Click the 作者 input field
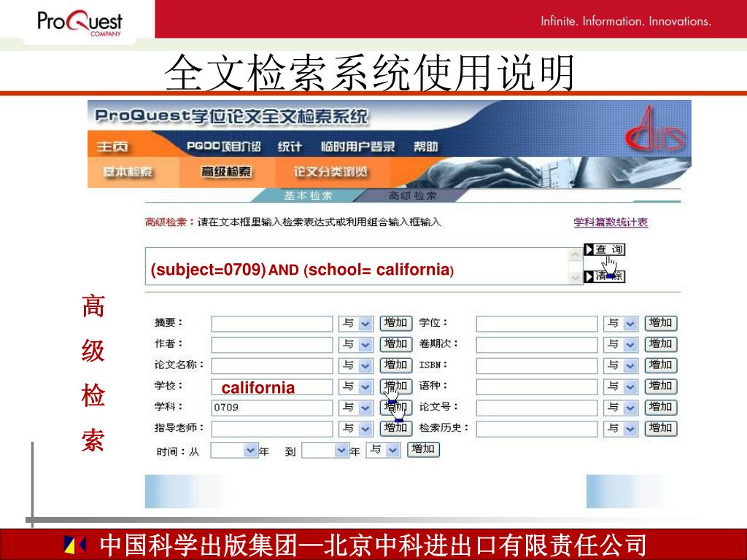 272,345
